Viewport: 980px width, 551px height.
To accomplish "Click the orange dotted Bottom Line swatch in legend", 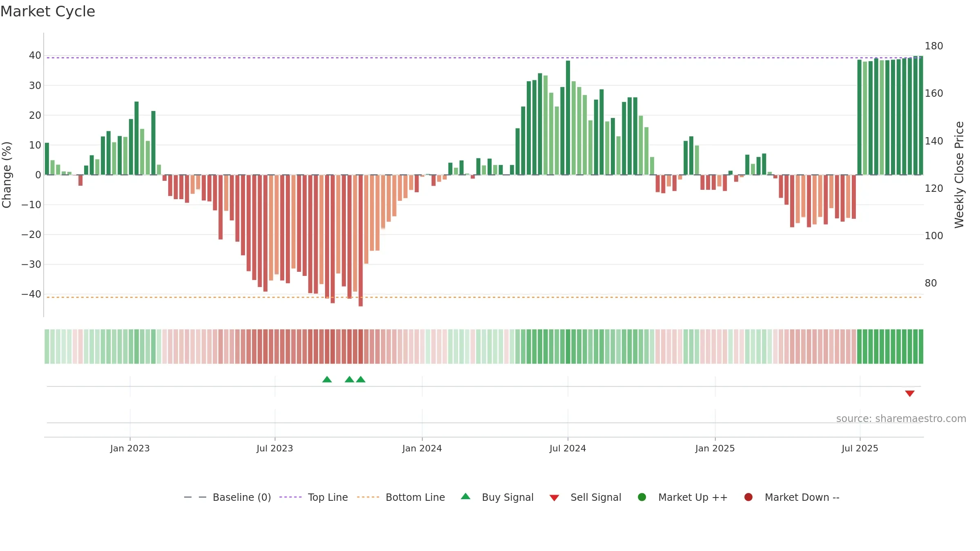I will (x=368, y=497).
